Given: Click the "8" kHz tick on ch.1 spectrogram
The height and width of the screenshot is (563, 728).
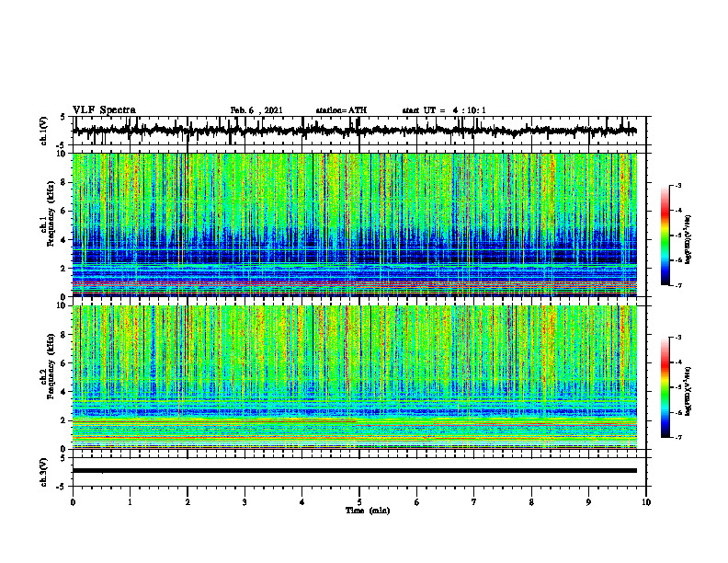Looking at the screenshot, I should click(63, 182).
